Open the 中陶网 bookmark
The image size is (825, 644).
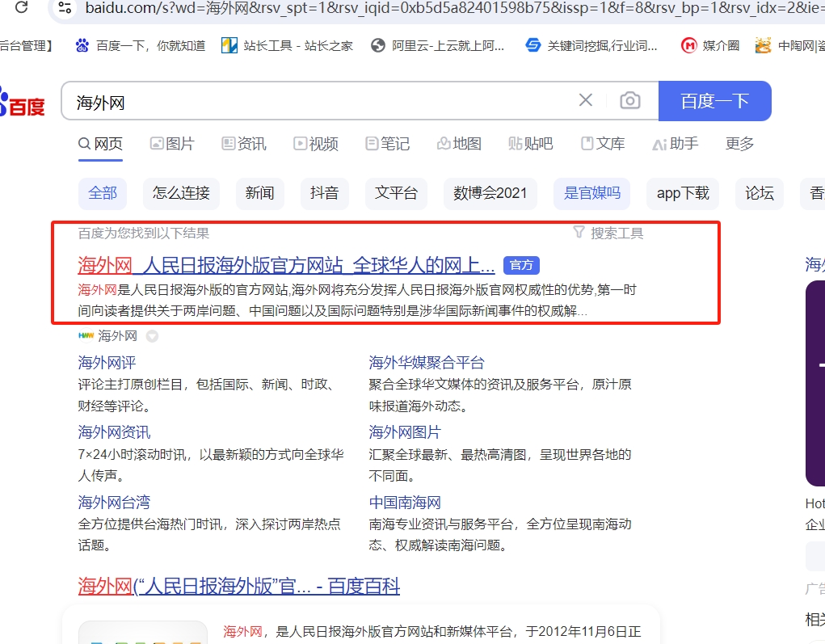click(x=789, y=46)
